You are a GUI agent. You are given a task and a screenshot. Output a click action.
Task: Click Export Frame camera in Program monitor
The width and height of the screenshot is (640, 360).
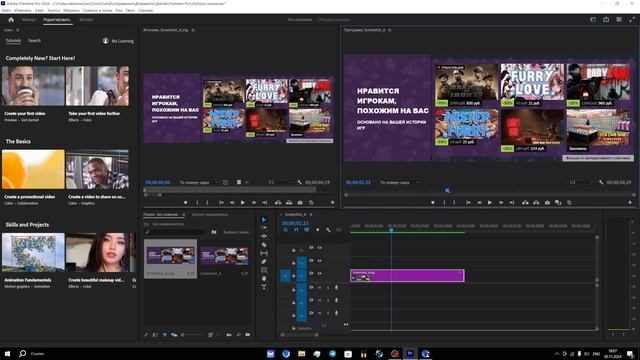pyautogui.click(x=547, y=202)
